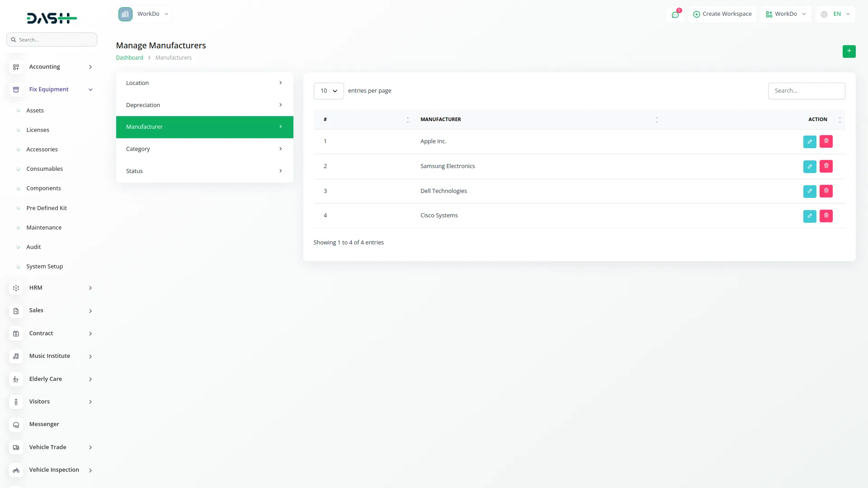This screenshot has height=488, width=868.
Task: Click the table search field
Action: pyautogui.click(x=806, y=91)
